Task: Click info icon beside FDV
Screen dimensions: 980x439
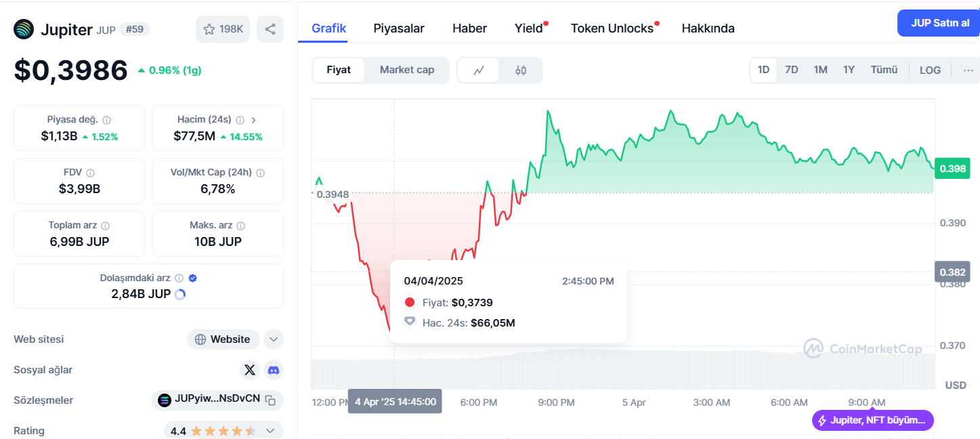Action: [x=90, y=173]
